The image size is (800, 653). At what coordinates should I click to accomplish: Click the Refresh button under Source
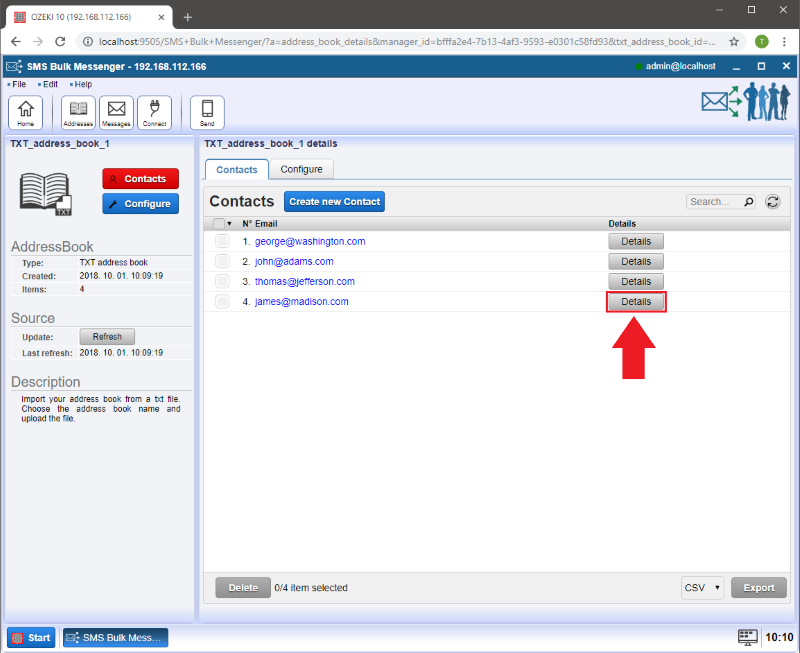coord(107,337)
